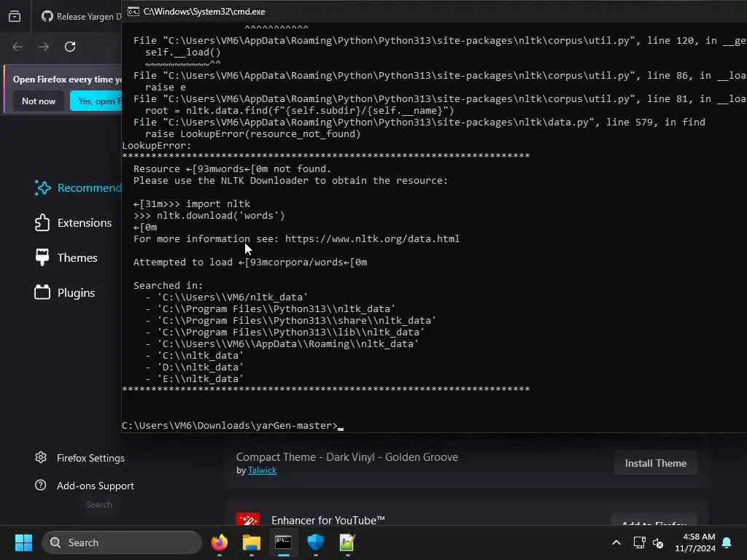Click the Firefox view icon in the tab bar
The width and height of the screenshot is (747, 560).
point(15,16)
